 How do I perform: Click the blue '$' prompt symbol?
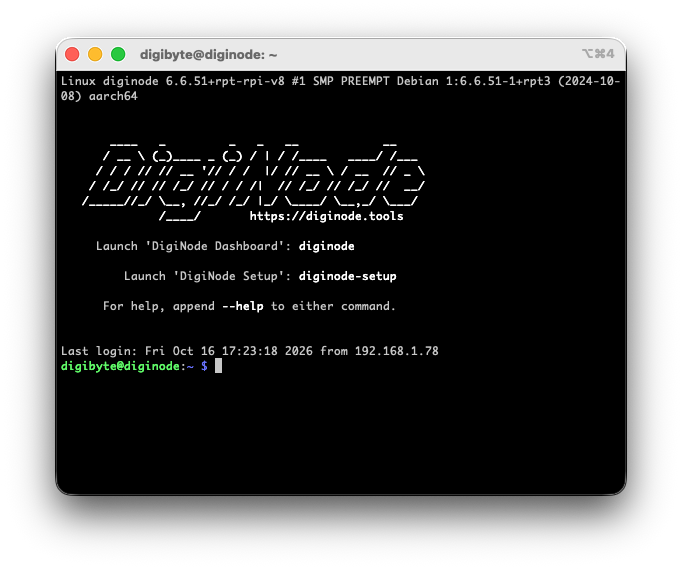(x=204, y=366)
